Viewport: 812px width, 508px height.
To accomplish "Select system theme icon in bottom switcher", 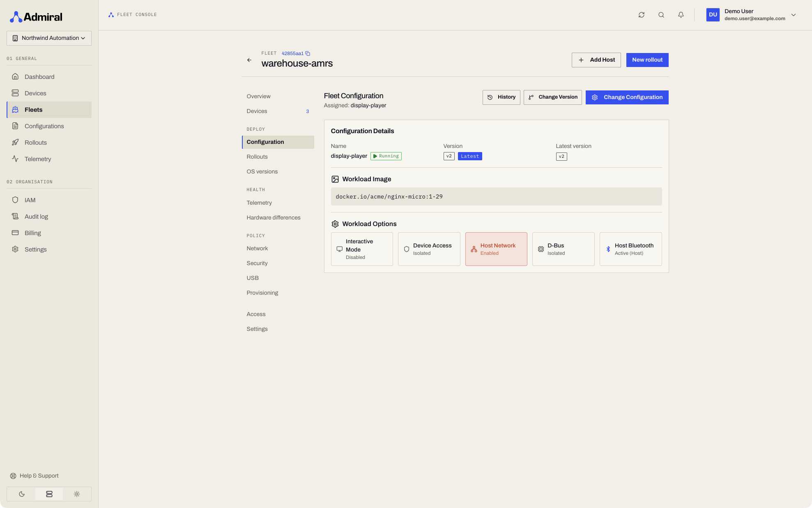I will (x=49, y=494).
